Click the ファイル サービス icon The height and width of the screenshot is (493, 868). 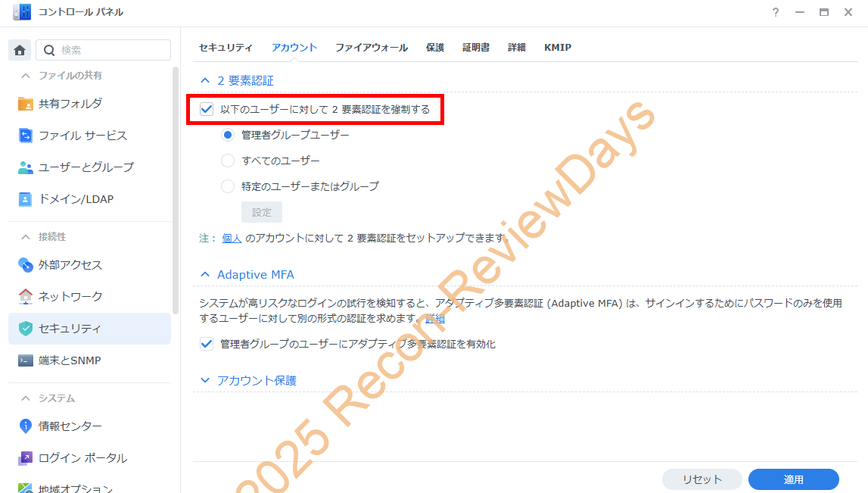[x=26, y=136]
